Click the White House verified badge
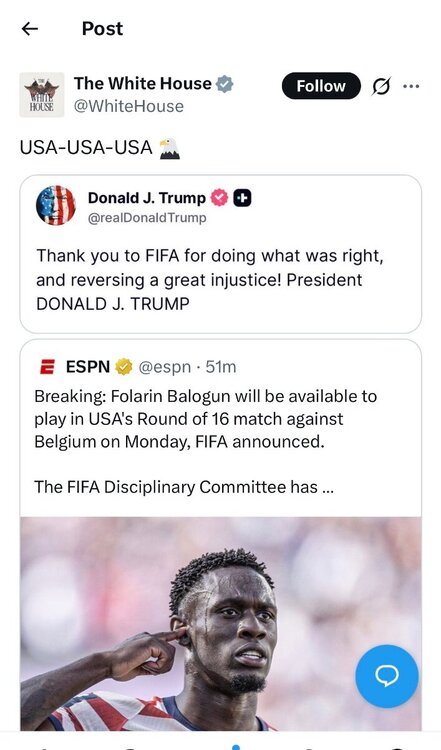The width and height of the screenshot is (441, 750). tap(225, 84)
